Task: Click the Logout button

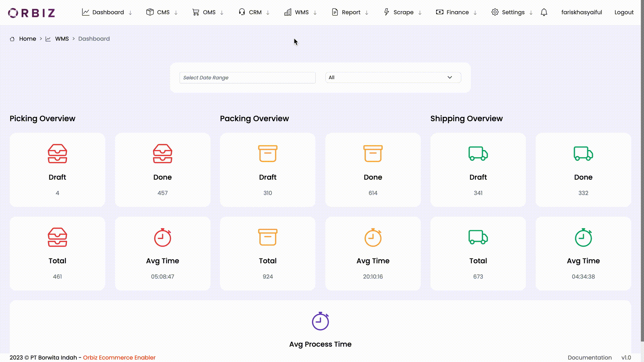Action: coord(624,12)
